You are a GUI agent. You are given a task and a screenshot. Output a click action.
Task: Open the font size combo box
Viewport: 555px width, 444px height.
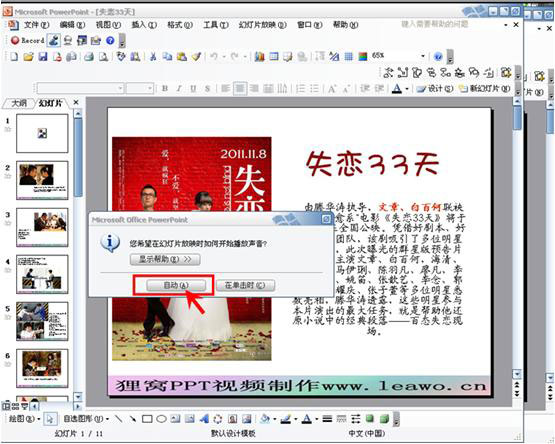pos(140,88)
